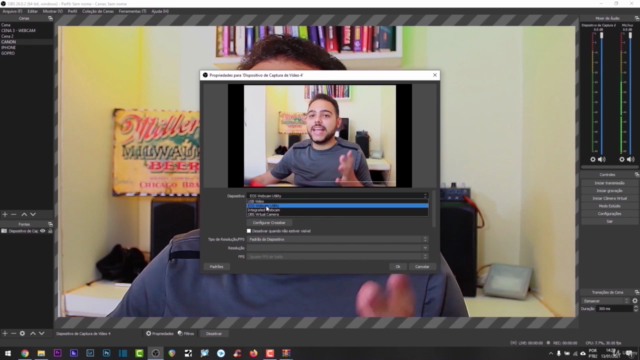Open Mic/Aux audio settings gear
This screenshot has height=360, width=640.
tap(622, 159)
